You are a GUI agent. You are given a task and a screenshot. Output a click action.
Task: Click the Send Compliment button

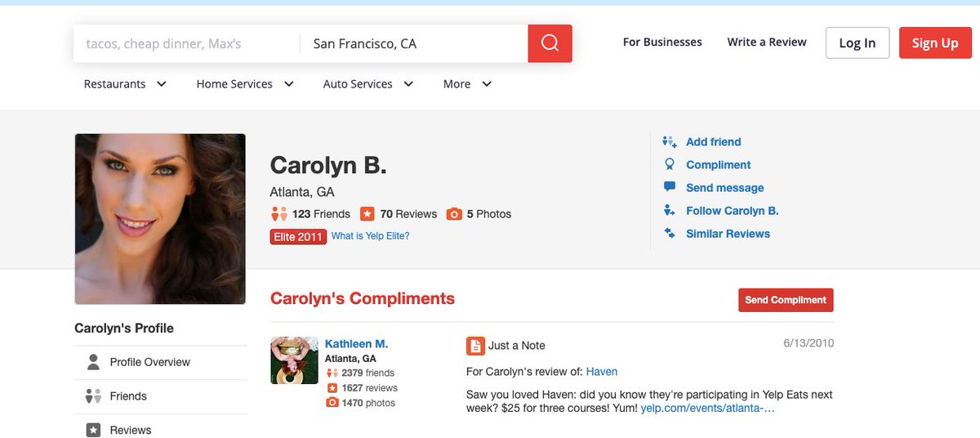(x=786, y=300)
